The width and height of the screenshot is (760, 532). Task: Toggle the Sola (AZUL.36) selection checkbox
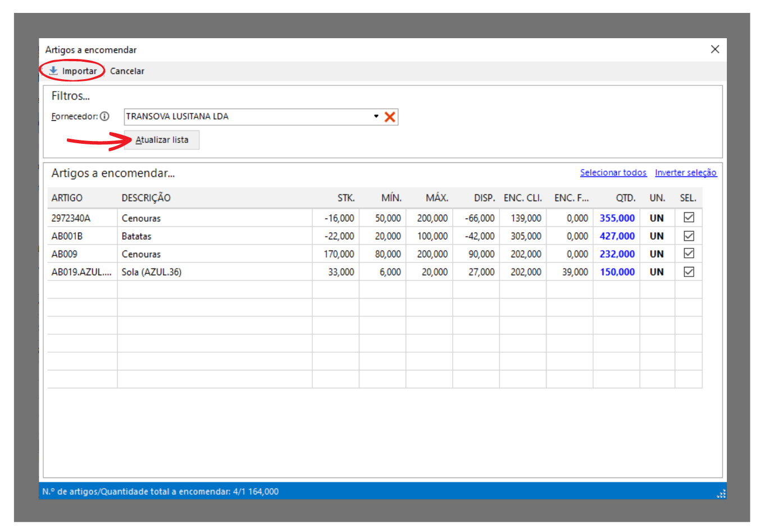coord(689,272)
